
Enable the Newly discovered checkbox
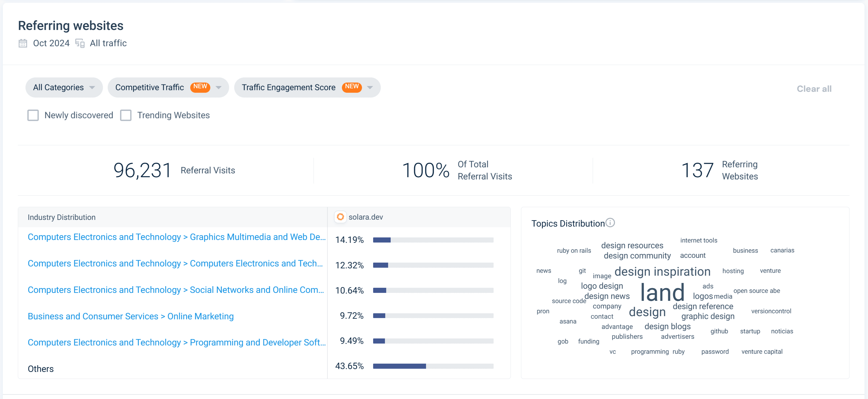pyautogui.click(x=33, y=115)
